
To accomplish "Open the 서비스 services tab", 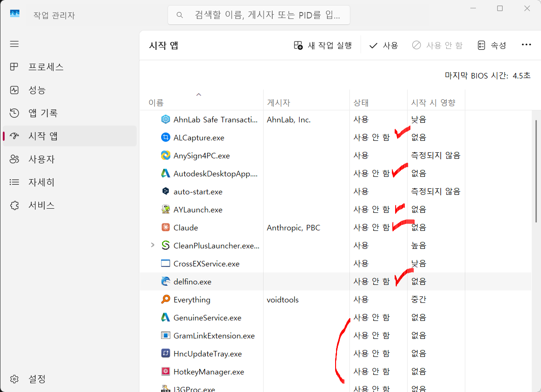I will (69, 205).
